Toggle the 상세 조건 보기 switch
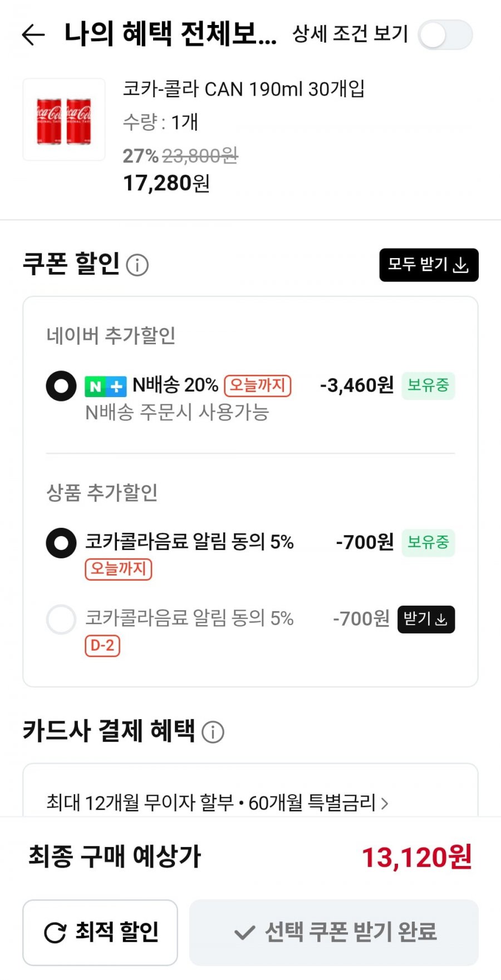The image size is (501, 980). (x=445, y=35)
